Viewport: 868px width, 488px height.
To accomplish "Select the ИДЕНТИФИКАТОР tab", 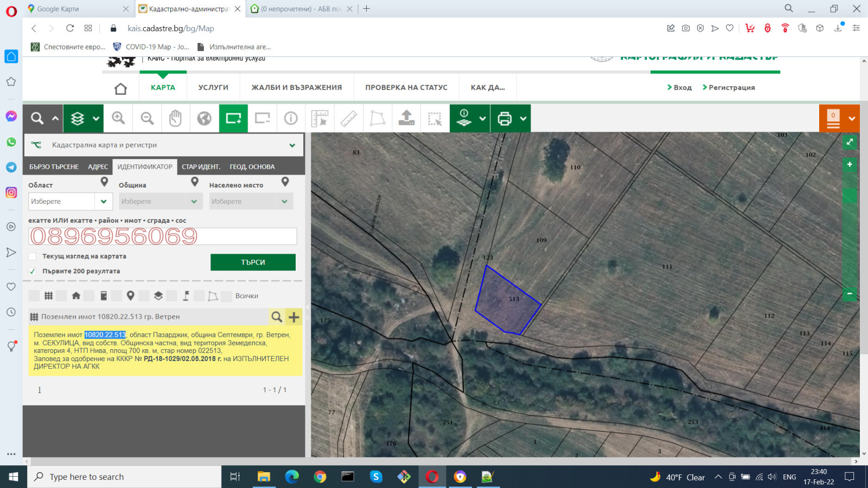I will pos(145,167).
